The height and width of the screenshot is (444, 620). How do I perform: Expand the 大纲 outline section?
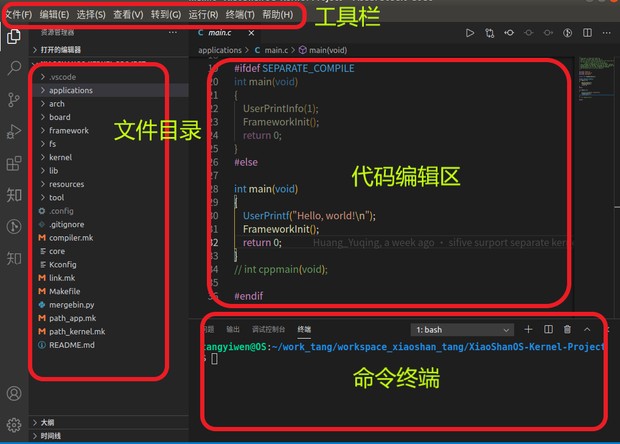[48, 423]
